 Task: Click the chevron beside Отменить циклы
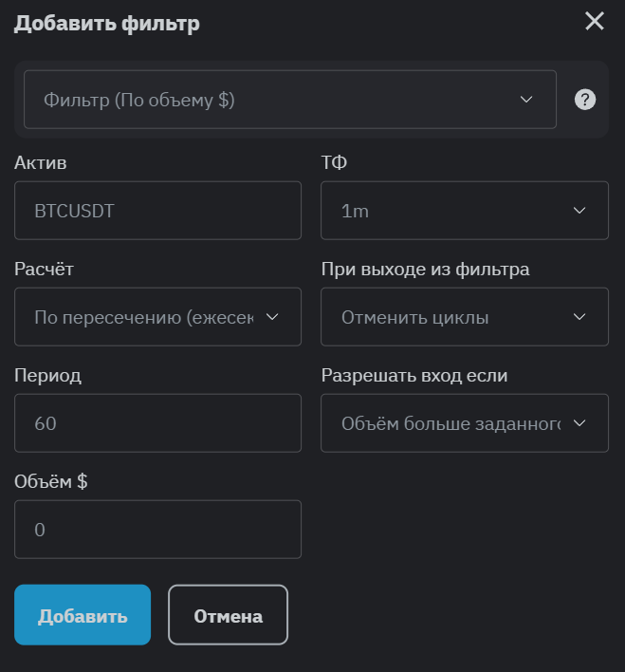pos(579,317)
